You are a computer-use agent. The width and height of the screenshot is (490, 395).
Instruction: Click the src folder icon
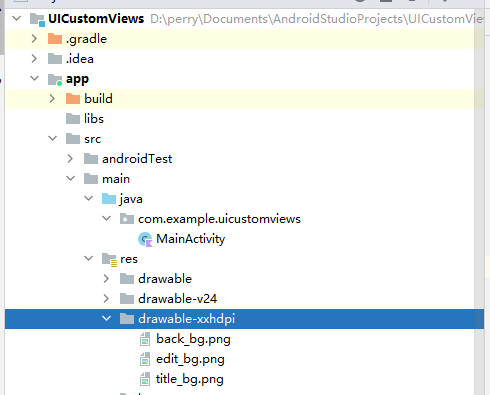(x=73, y=139)
